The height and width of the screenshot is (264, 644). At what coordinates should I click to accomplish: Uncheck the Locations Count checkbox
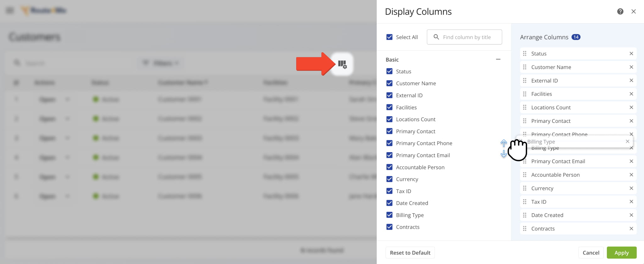389,119
